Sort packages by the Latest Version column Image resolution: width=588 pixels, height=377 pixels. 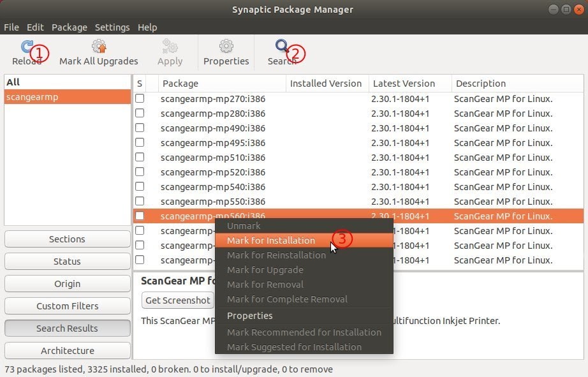(405, 83)
